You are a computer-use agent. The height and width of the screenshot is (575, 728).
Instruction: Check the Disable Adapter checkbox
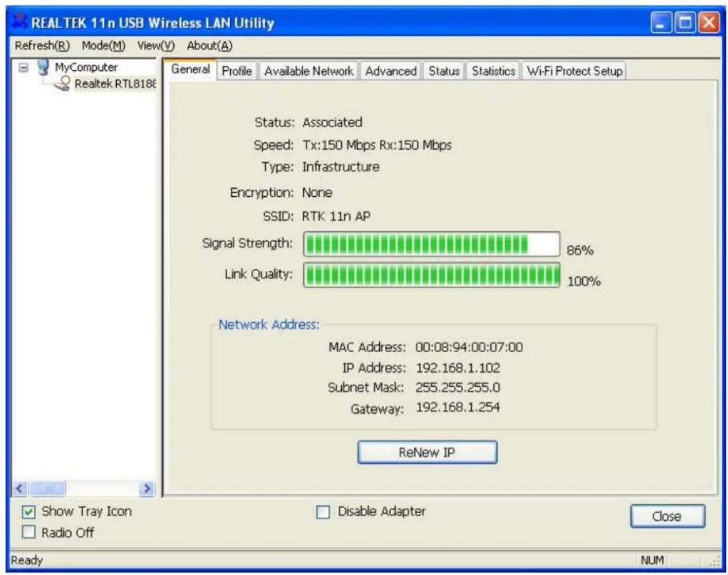[x=323, y=512]
